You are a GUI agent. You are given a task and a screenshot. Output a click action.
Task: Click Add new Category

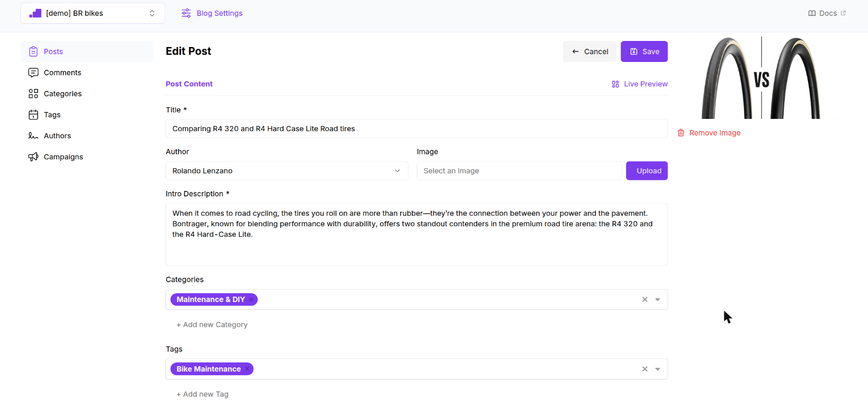(212, 325)
